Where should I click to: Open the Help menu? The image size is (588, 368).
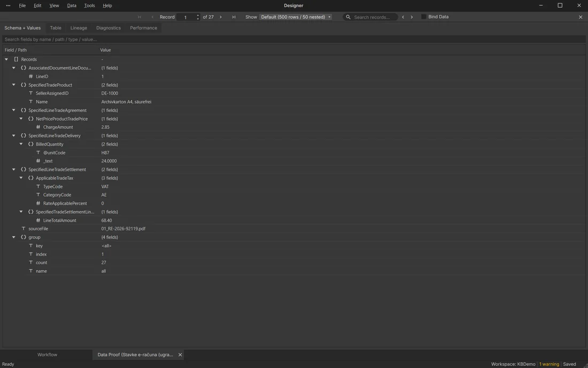tap(107, 6)
